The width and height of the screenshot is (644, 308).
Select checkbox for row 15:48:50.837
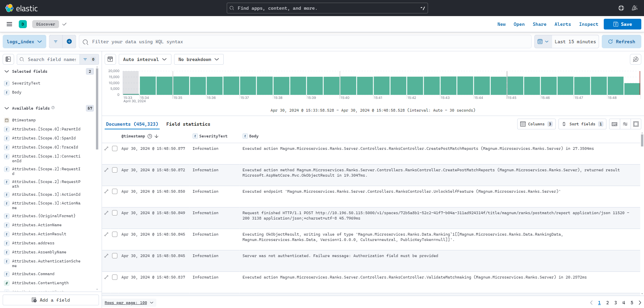115,277
